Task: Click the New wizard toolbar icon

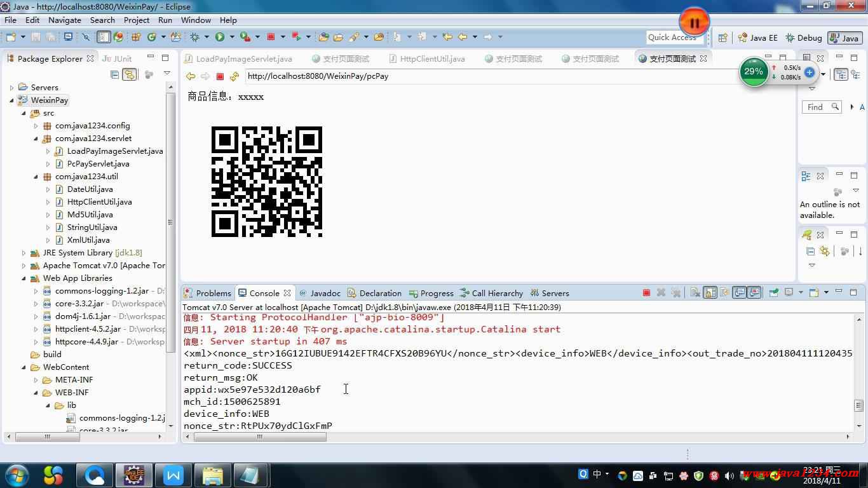Action: pyautogui.click(x=11, y=37)
